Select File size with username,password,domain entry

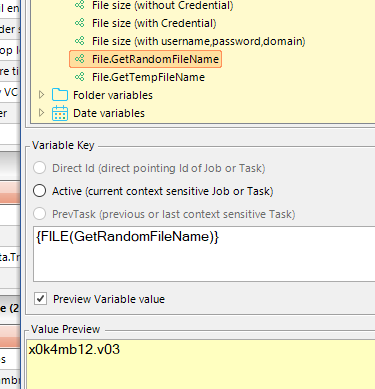click(199, 41)
